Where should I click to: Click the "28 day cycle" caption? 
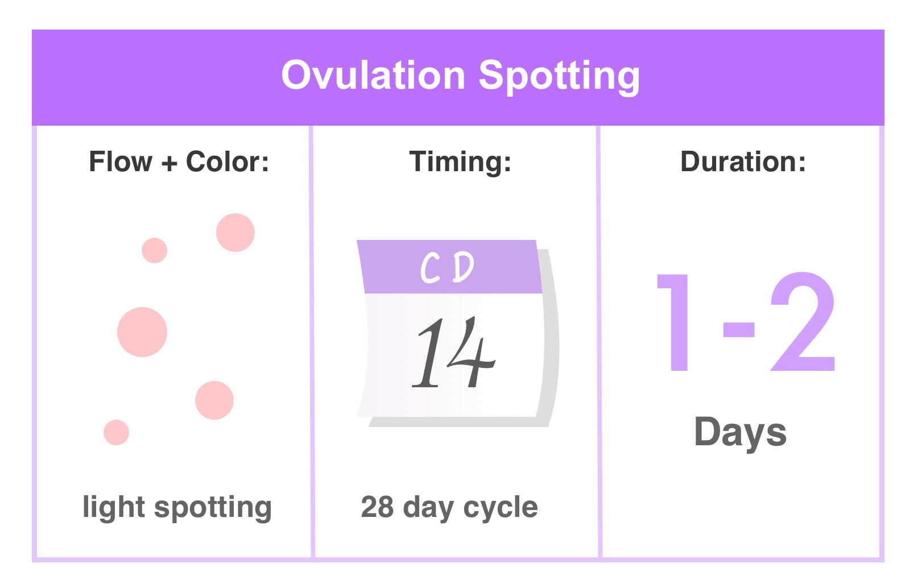449,507
